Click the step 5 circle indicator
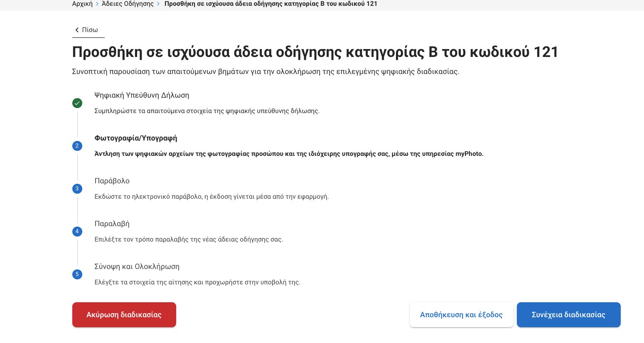Screen dimensions: 644x343 (77, 274)
